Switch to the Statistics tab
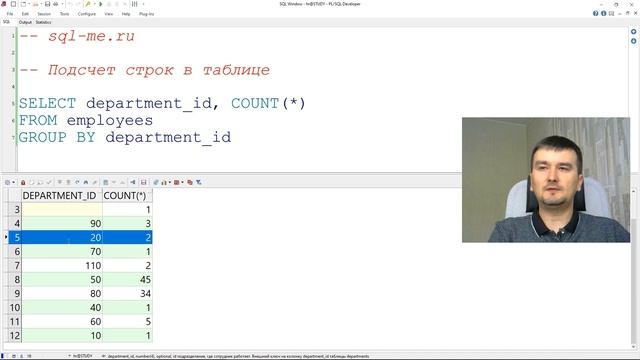Screen dimensions: 640x360 43,22
